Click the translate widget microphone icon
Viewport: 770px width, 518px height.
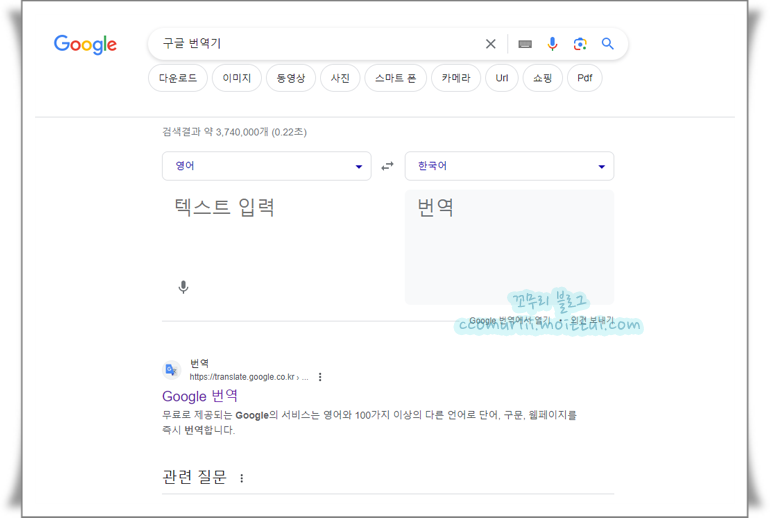pyautogui.click(x=183, y=287)
